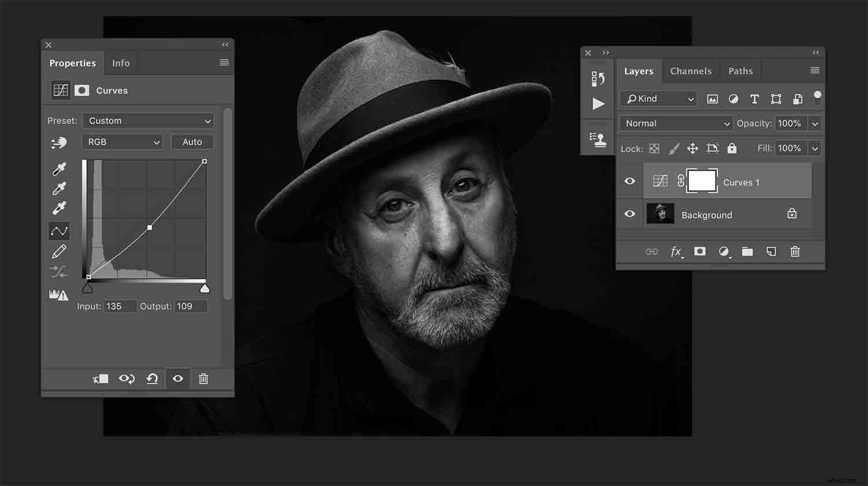Click the Background layer thumbnail
Screen dimensions: 868x486
tap(660, 214)
